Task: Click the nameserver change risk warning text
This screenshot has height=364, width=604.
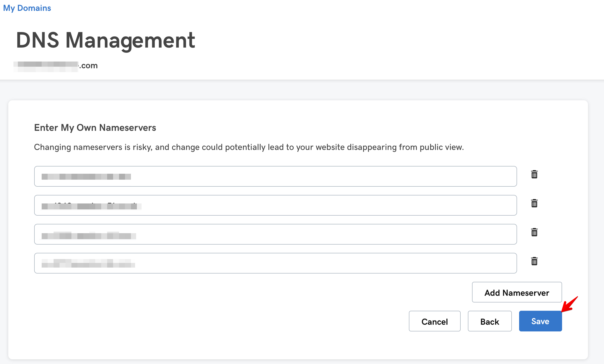Action: 249,147
